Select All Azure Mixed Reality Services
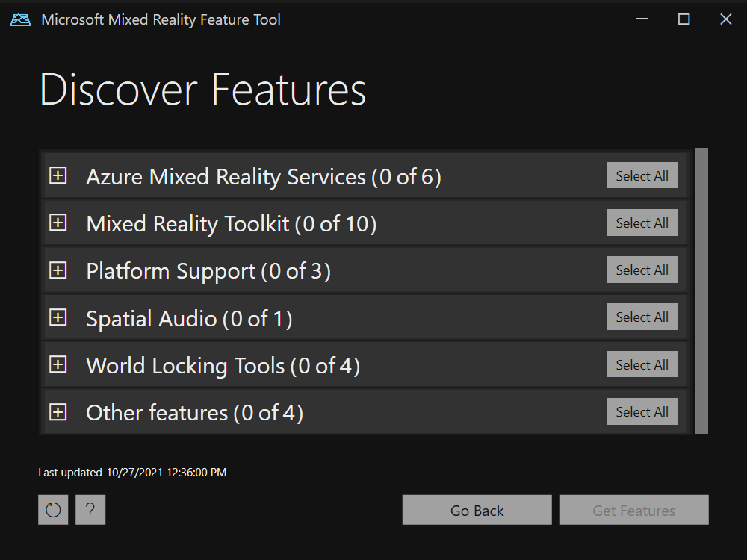Screen dimensions: 747x560 [x=642, y=176]
